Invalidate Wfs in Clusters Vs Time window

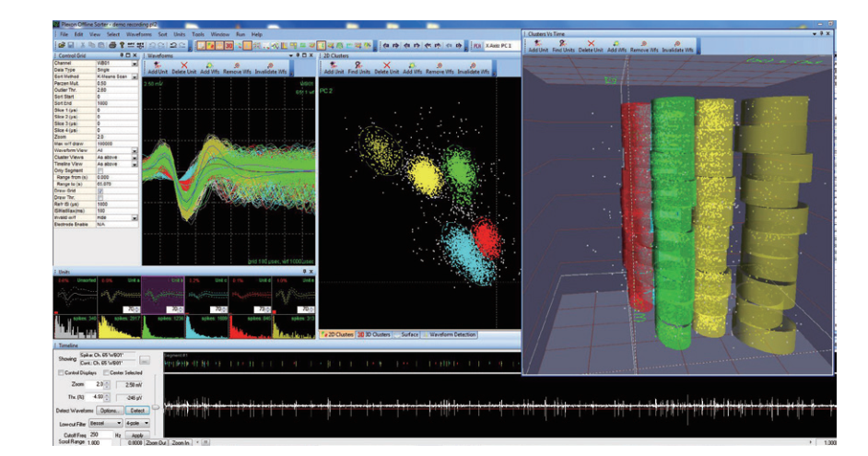pyautogui.click(x=677, y=46)
